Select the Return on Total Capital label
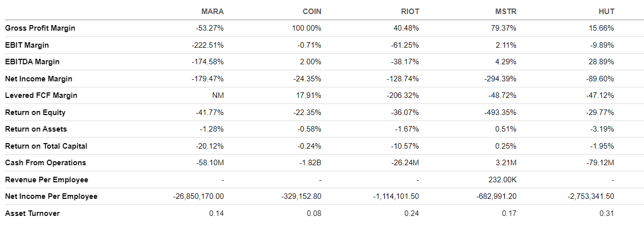 [x=46, y=146]
